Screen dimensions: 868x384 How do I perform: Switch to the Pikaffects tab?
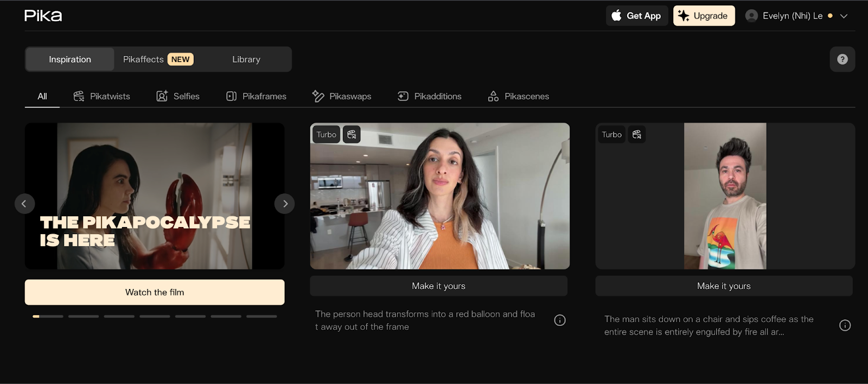[x=158, y=59]
